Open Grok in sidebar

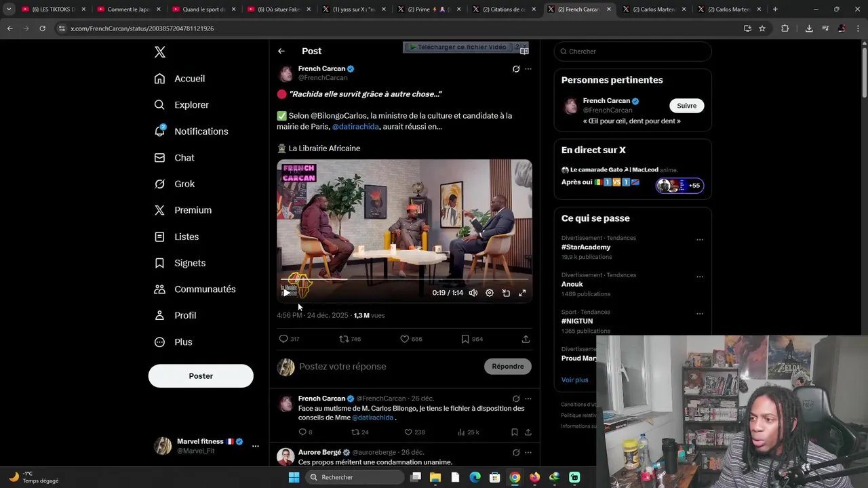click(x=174, y=184)
